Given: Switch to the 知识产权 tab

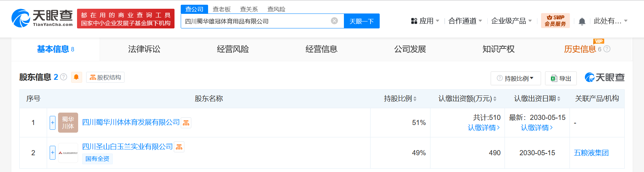Looking at the screenshot, I should [x=499, y=49].
